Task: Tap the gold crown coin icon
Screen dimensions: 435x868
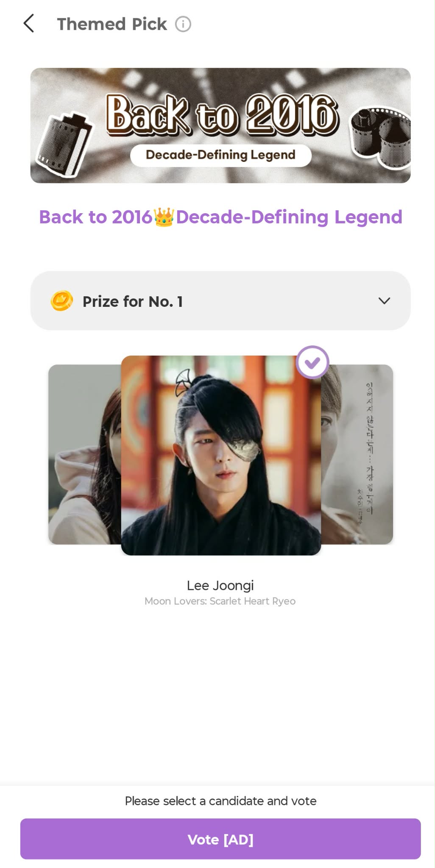Action: click(x=62, y=301)
